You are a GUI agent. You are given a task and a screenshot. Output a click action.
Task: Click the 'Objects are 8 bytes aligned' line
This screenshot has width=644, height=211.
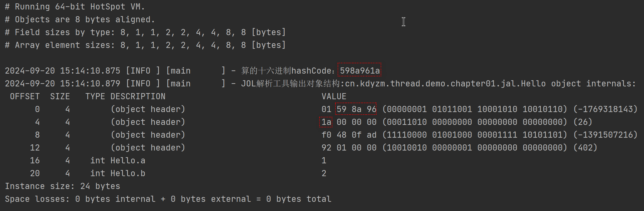tap(80, 20)
